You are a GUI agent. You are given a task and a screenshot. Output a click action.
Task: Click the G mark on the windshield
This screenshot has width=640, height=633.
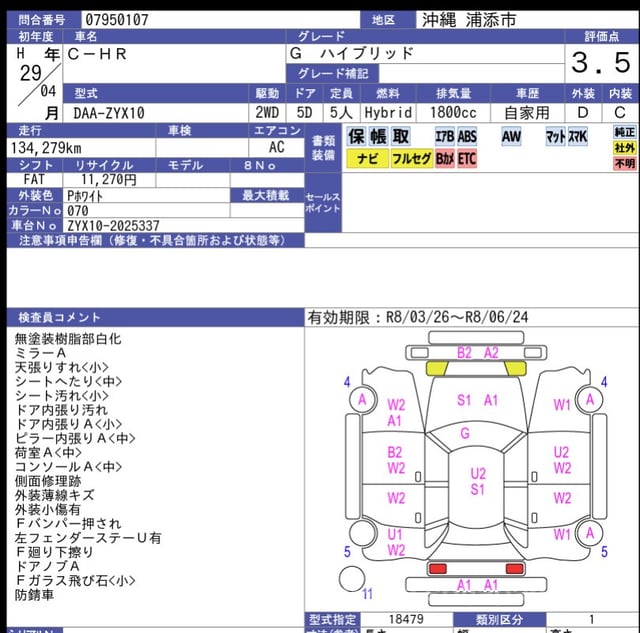click(464, 433)
